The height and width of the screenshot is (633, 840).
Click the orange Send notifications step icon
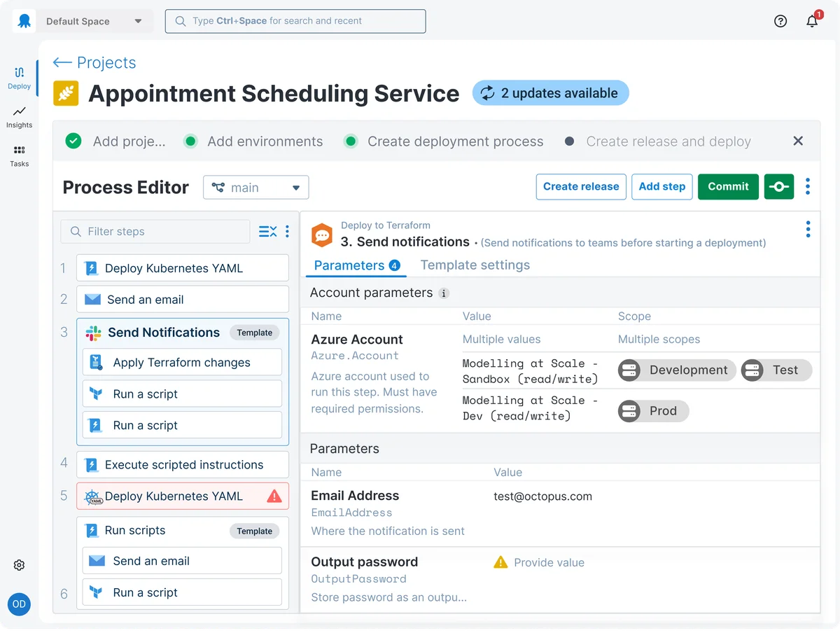322,235
